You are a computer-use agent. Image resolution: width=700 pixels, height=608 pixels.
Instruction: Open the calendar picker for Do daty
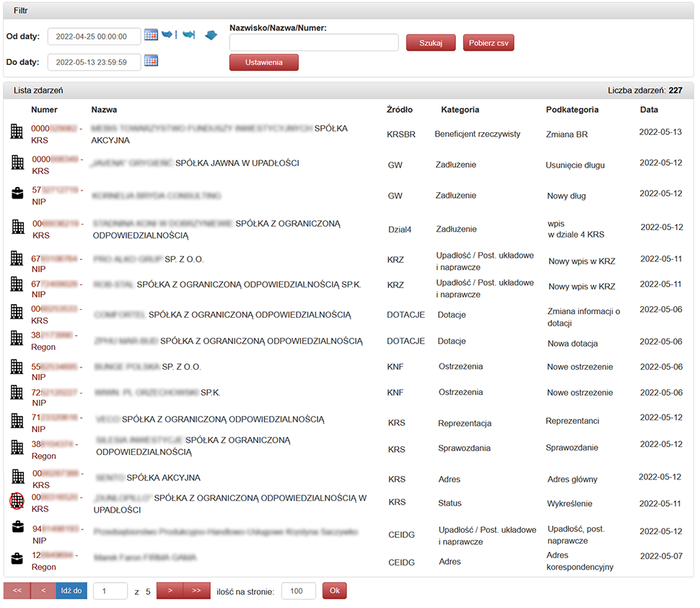click(x=151, y=61)
